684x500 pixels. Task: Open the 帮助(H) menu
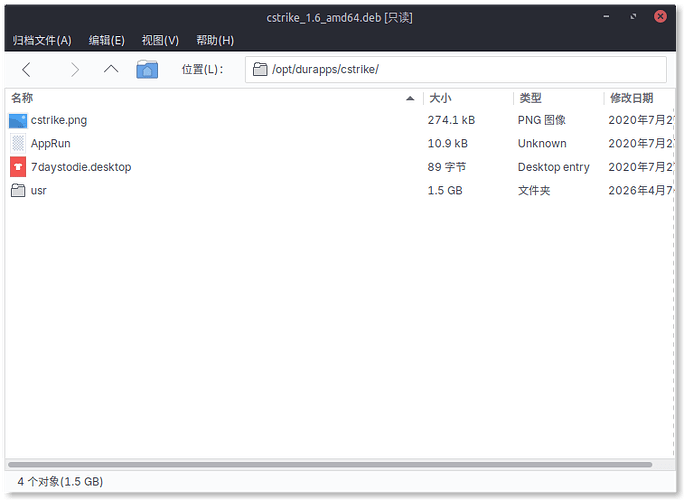point(215,40)
